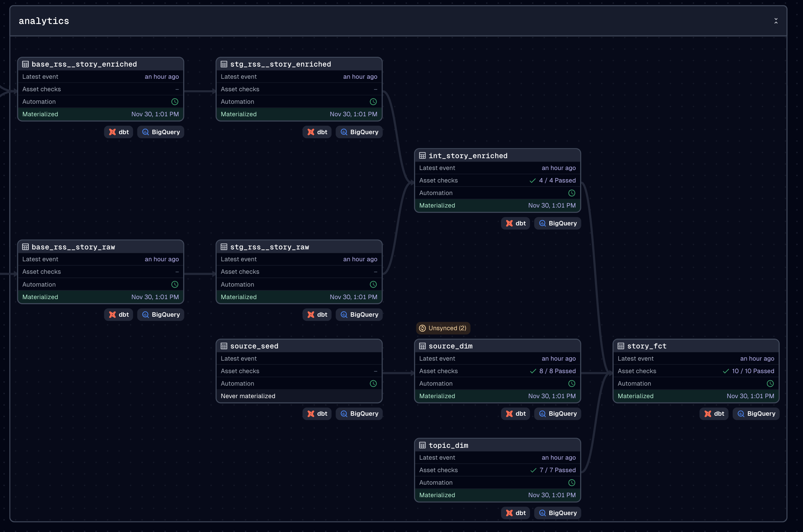The height and width of the screenshot is (532, 803).
Task: Click automation clock icon on story_fct
Action: 770,384
